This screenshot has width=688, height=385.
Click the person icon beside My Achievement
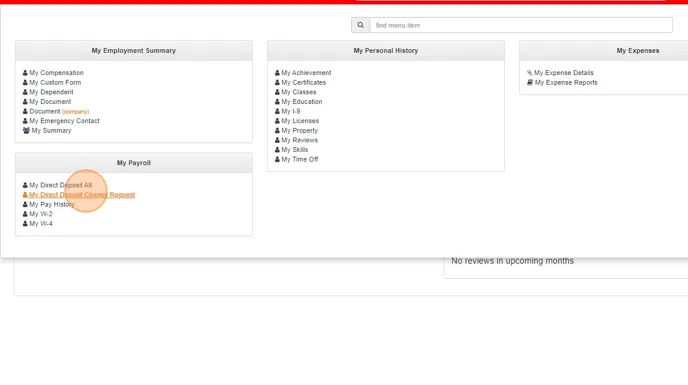[x=277, y=73]
